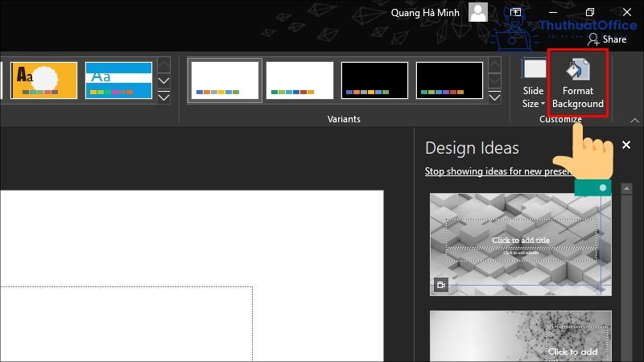Click the user account avatar picture
This screenshot has height=362, width=644.
click(x=478, y=12)
